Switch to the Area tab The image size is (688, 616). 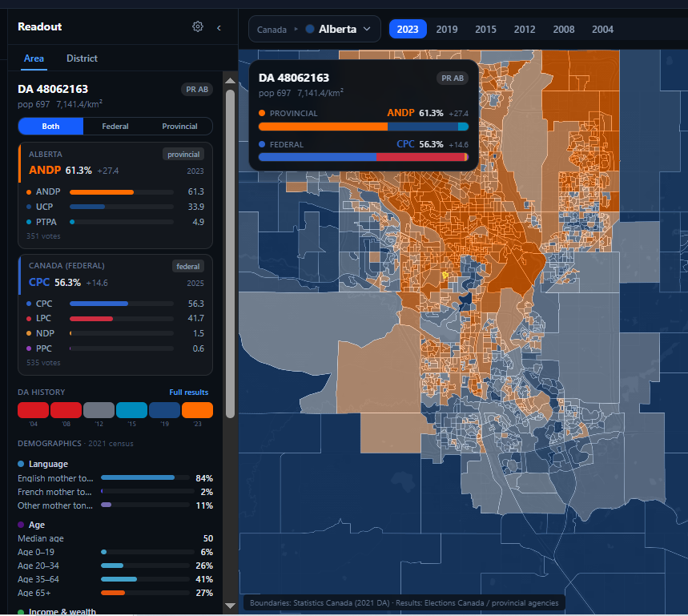[34, 58]
